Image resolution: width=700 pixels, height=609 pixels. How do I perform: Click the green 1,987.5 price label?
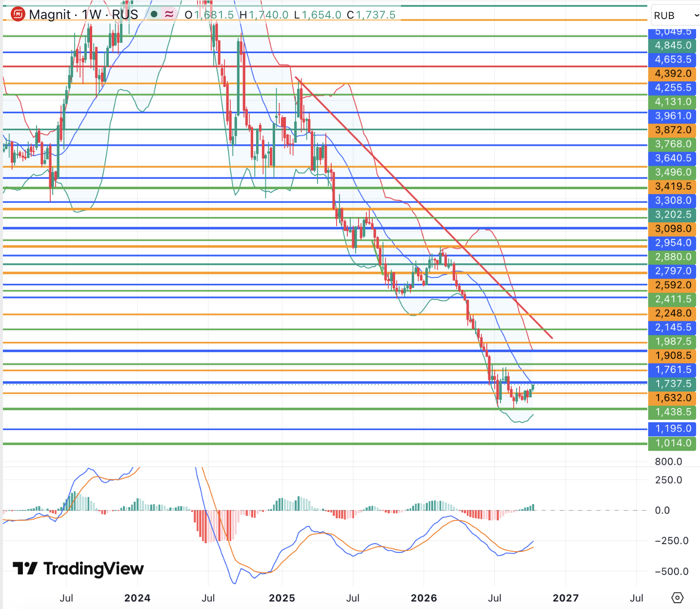pos(673,342)
